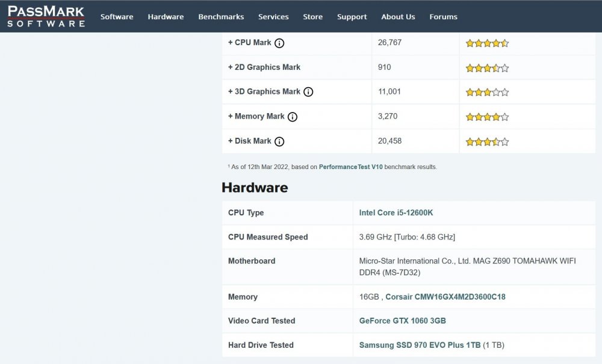Click the Disk Mark star rating
Screen dimensions: 602x364
487,142
